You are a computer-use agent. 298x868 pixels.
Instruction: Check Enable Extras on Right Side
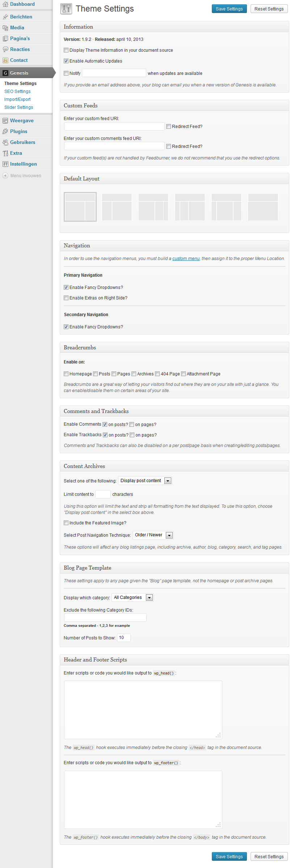(66, 298)
